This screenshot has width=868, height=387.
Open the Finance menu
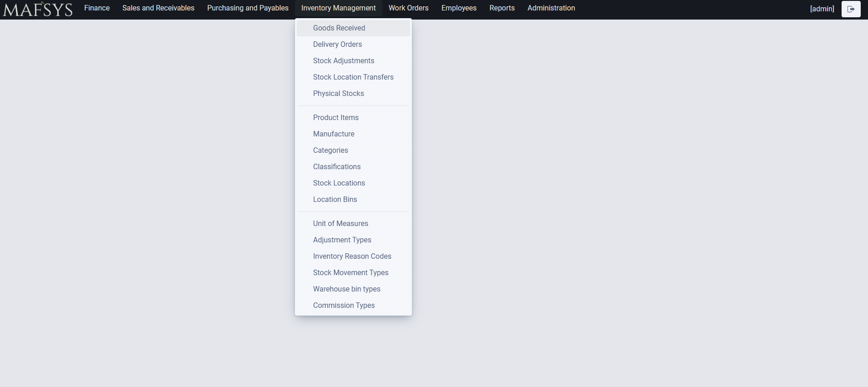pyautogui.click(x=96, y=8)
